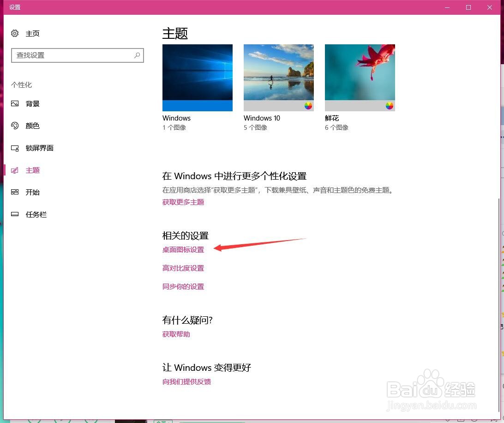Click 获取帮助 link
This screenshot has width=504, height=423.
(176, 334)
